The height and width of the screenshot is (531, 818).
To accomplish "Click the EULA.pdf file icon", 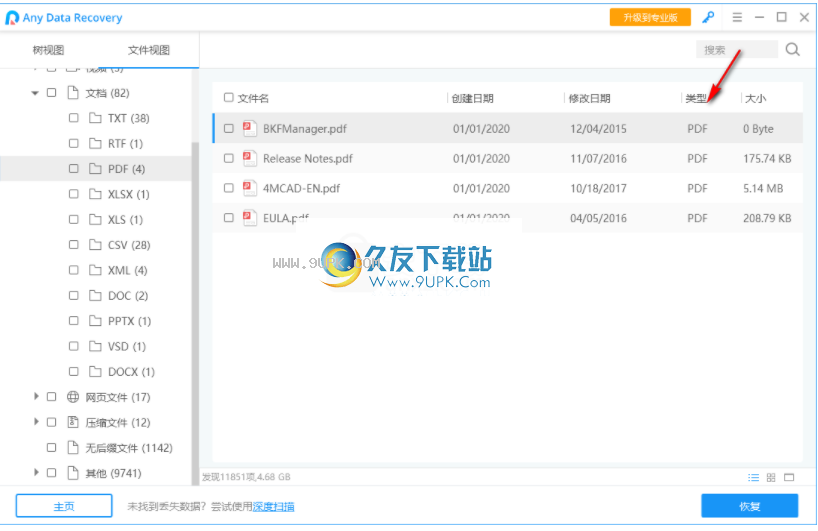I will point(250,218).
